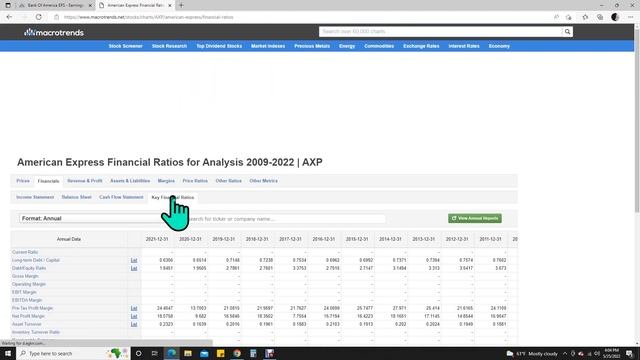The width and height of the screenshot is (640, 360).
Task: Open the Balance Sheet sub-tab
Action: coord(77,197)
